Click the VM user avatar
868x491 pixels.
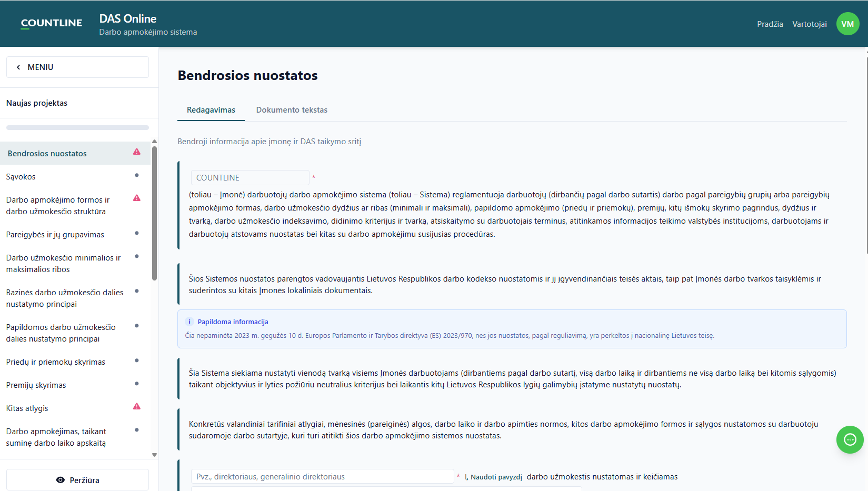[x=847, y=24]
